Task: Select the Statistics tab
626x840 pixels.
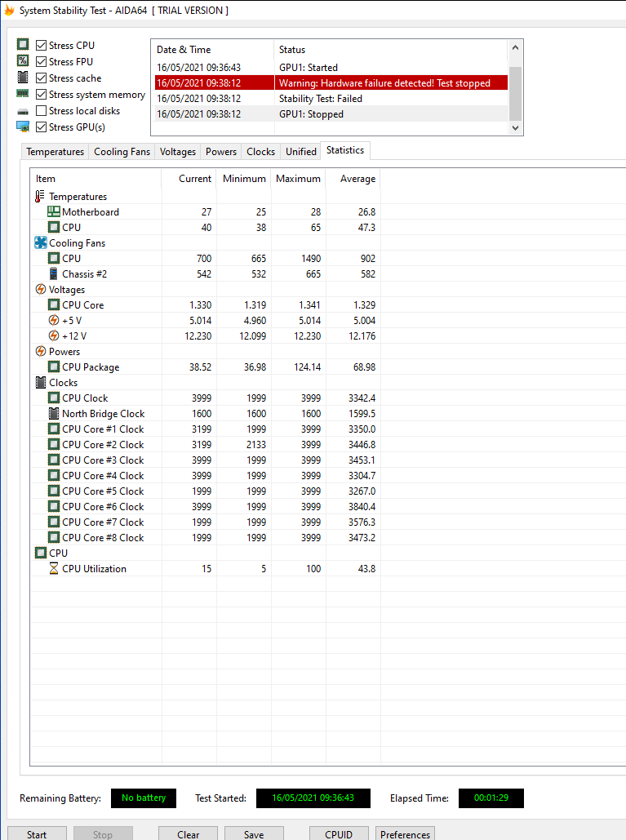Action: [x=345, y=150]
